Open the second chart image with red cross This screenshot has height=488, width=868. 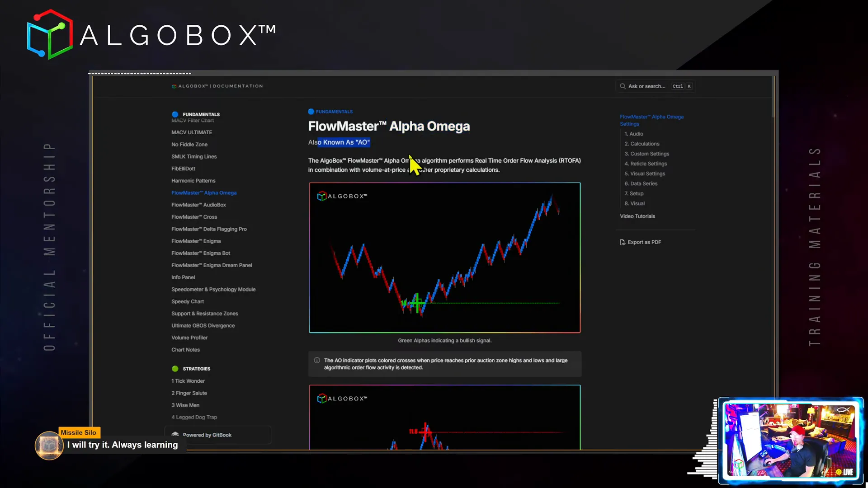[445, 417]
